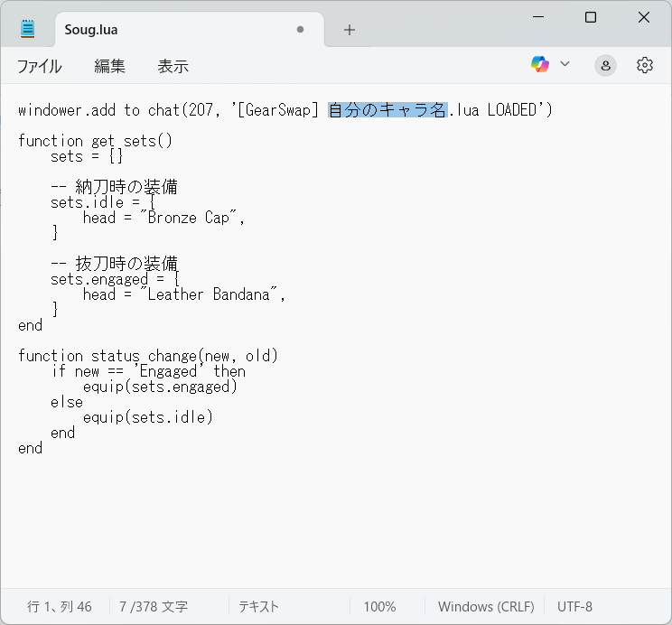The image size is (672, 625).
Task: Click the unsaved-changes dot on Soug.lua tab
Action: 300,30
